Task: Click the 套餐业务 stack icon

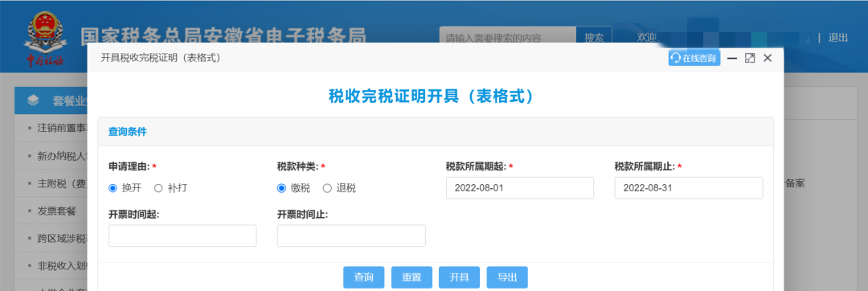Action: pos(33,100)
